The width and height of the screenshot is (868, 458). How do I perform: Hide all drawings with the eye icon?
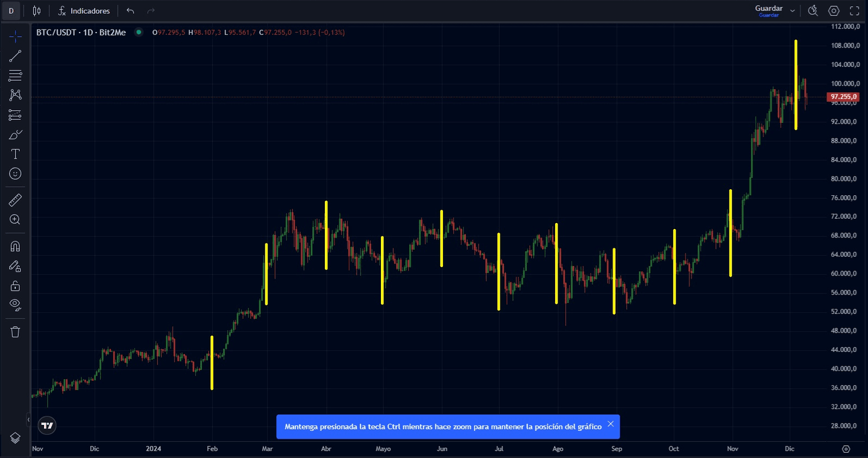click(x=15, y=305)
